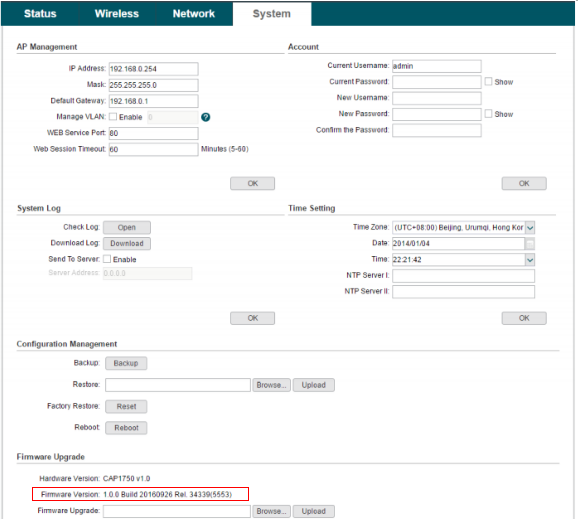578x528 pixels.
Task: Click Open to check the log
Action: pos(127,227)
